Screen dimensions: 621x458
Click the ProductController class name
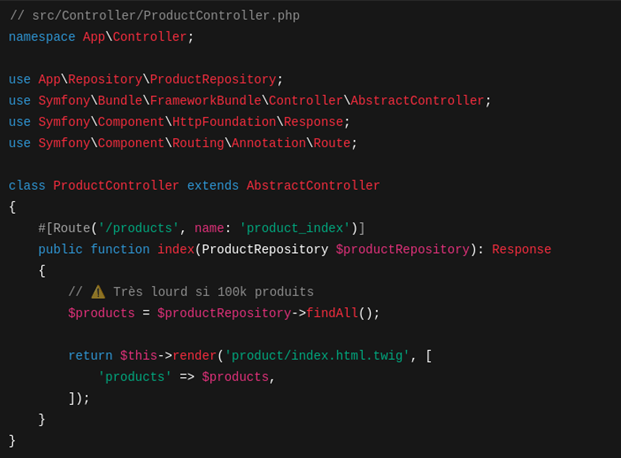116,185
